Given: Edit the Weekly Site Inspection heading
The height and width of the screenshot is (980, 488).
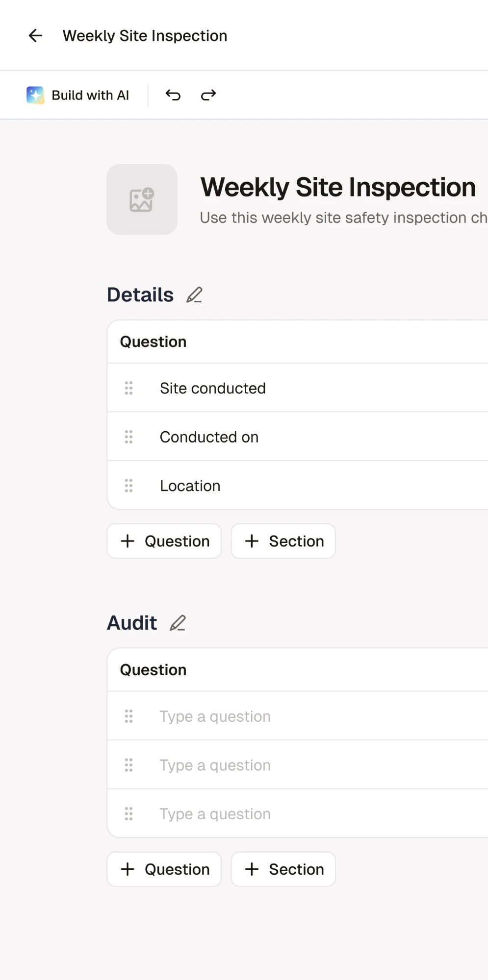Looking at the screenshot, I should [x=338, y=187].
